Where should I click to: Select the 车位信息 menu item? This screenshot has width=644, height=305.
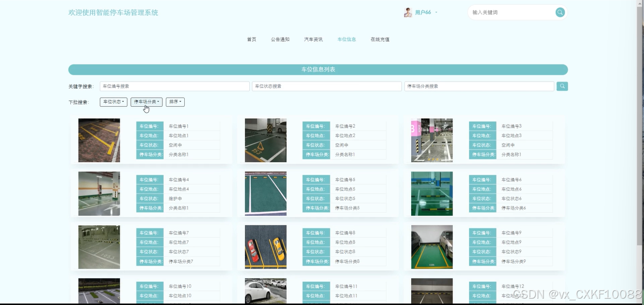[347, 39]
